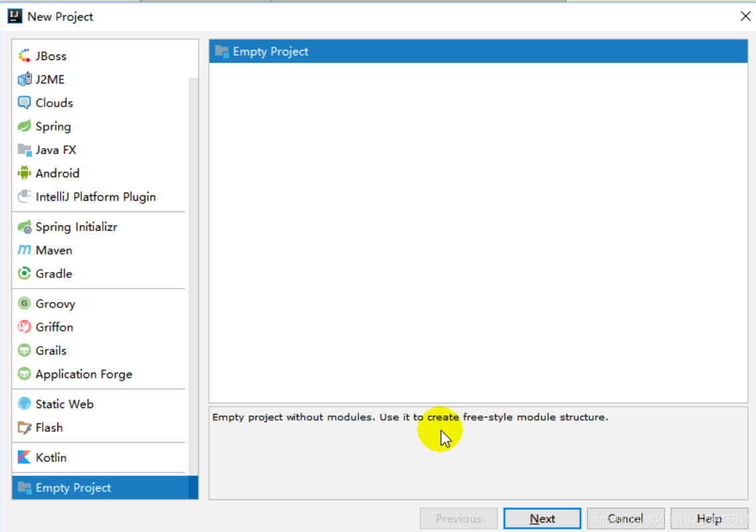
Task: Choose J2ME from the project list
Action: (x=100, y=79)
